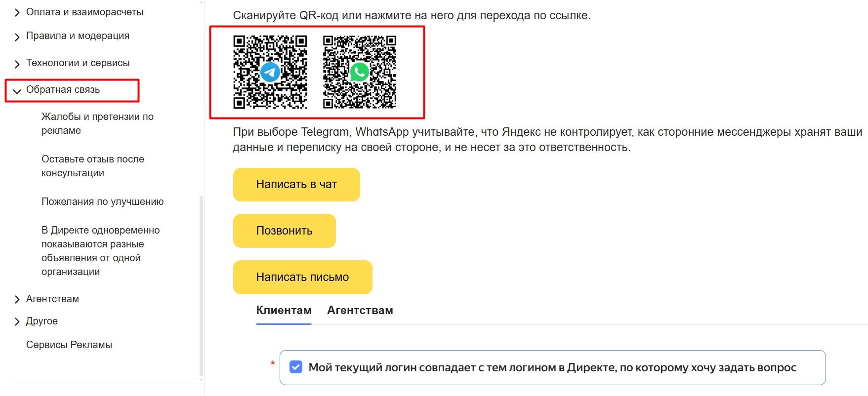868x396 pixels.
Task: Expand the Агентствам sidebar chevron
Action: click(17, 299)
